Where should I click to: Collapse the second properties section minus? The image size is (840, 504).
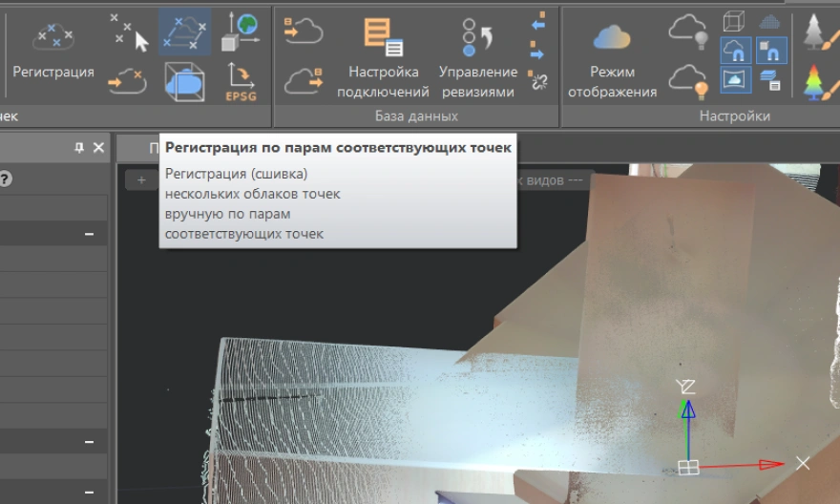coord(89,442)
